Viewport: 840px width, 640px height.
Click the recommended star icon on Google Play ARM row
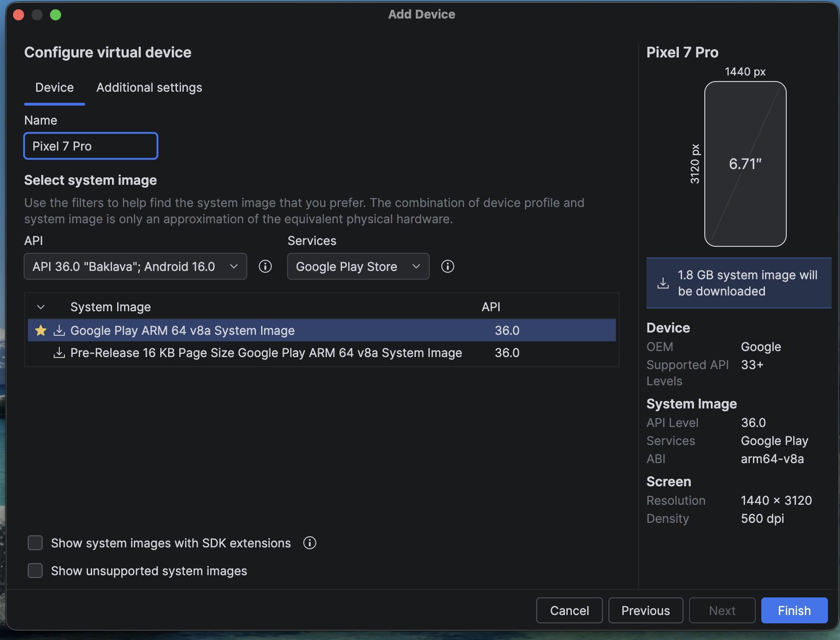[41, 330]
